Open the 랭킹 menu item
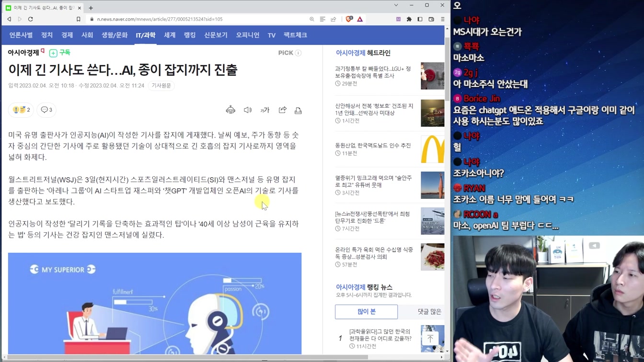The image size is (644, 362). [190, 35]
